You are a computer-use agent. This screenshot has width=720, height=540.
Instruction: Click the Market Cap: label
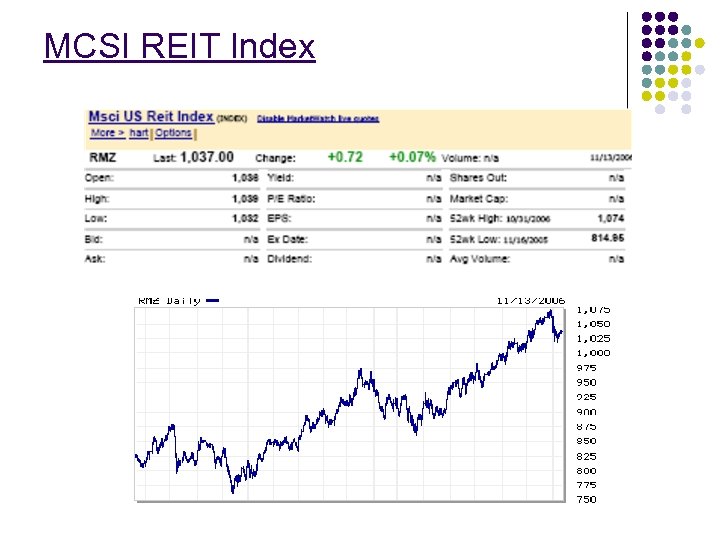pos(479,199)
